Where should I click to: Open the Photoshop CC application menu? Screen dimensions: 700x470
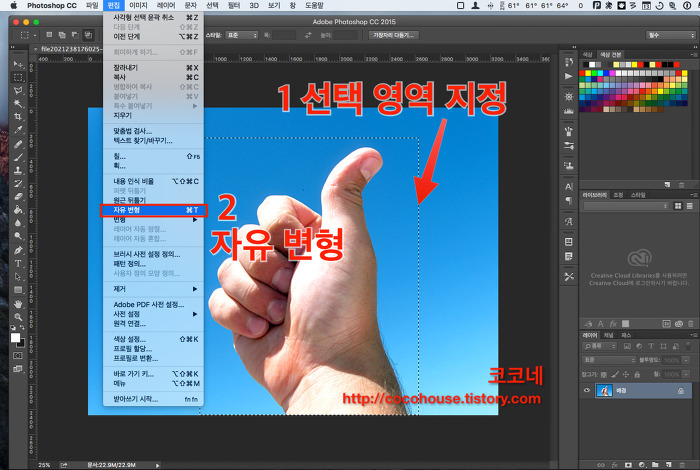point(52,5)
